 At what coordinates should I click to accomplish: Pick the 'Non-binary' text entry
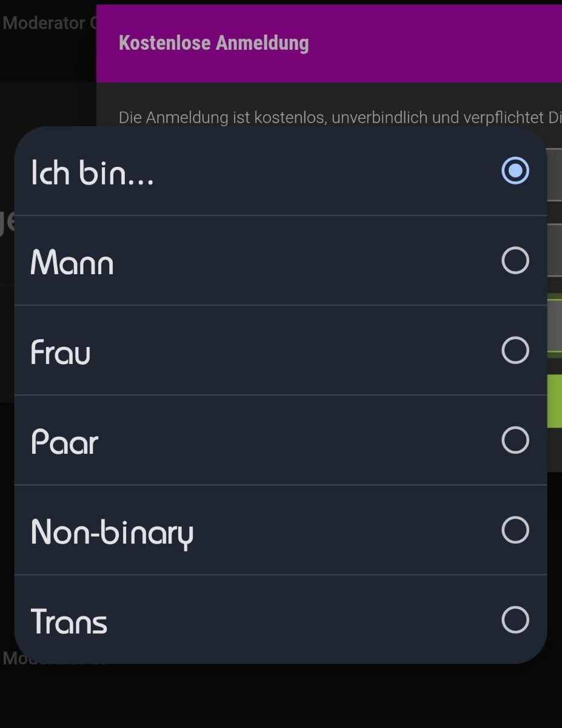[112, 533]
